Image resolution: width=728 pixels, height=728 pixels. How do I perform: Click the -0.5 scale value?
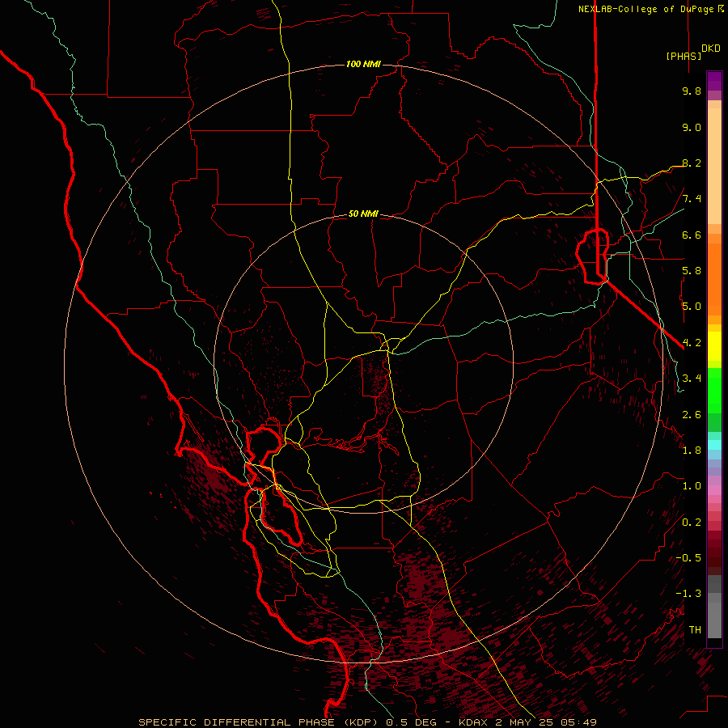pyautogui.click(x=688, y=558)
